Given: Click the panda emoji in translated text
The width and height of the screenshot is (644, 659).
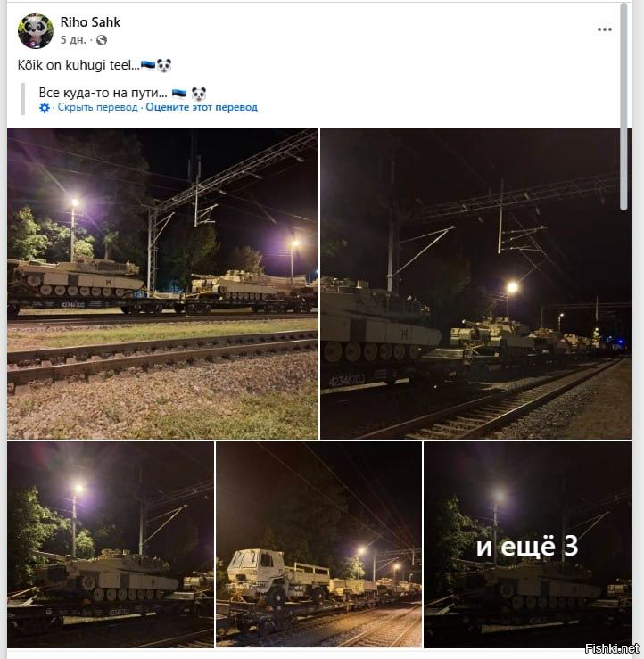Looking at the screenshot, I should tap(199, 94).
